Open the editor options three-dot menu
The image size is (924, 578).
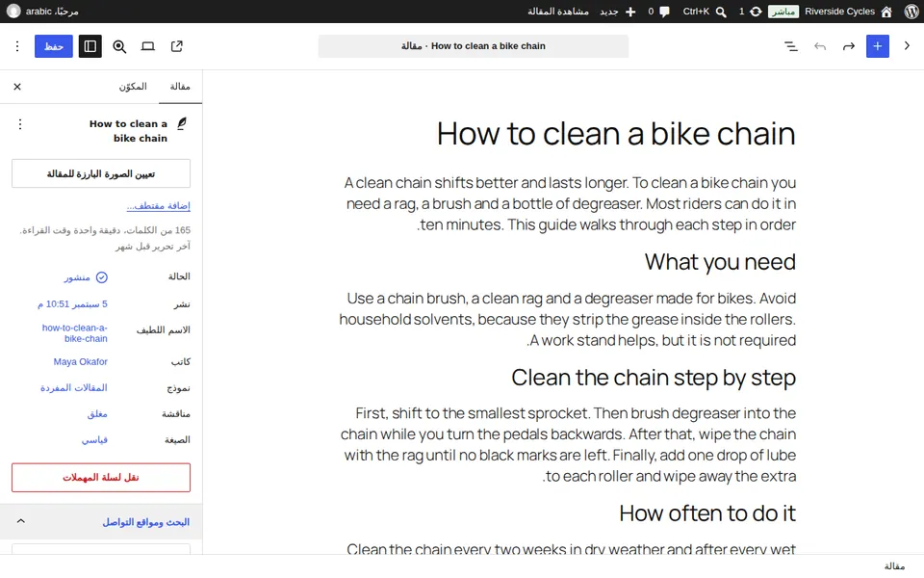click(17, 46)
